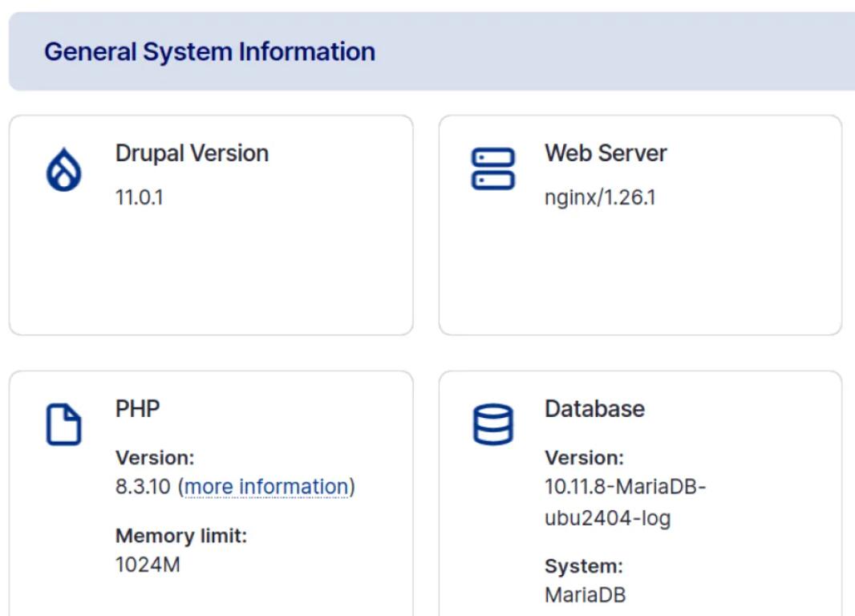Select the Drupal version number 11.0.1
The height and width of the screenshot is (616, 855).
tap(139, 197)
